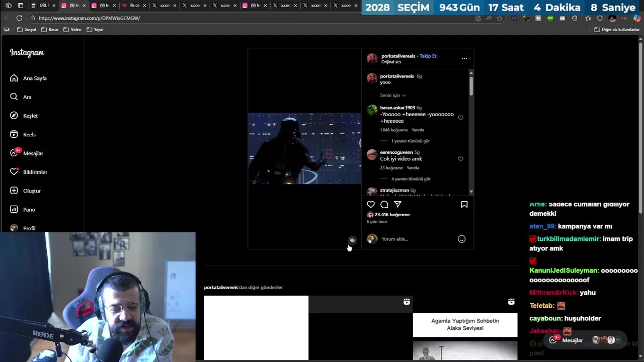Open Mesajlar in the left sidebar
This screenshot has height=362, width=644.
click(26, 153)
